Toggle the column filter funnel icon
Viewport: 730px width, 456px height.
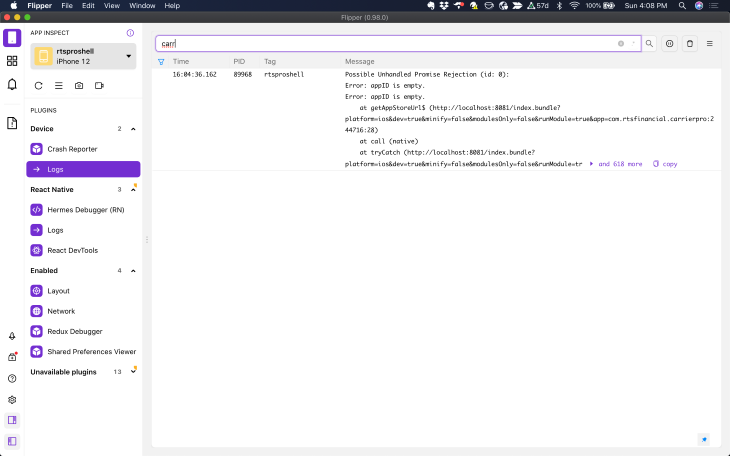click(161, 62)
